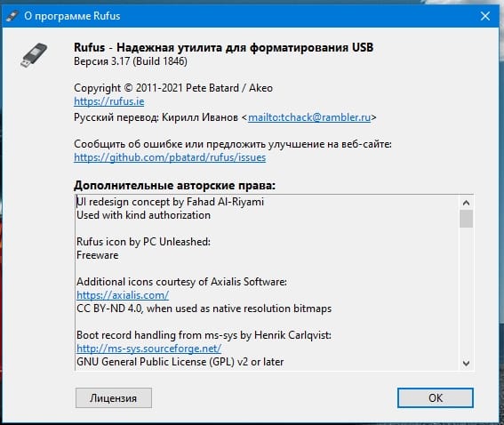Click the GNU General Public License line
Image resolution: width=504 pixels, height=425 pixels.
tap(180, 362)
